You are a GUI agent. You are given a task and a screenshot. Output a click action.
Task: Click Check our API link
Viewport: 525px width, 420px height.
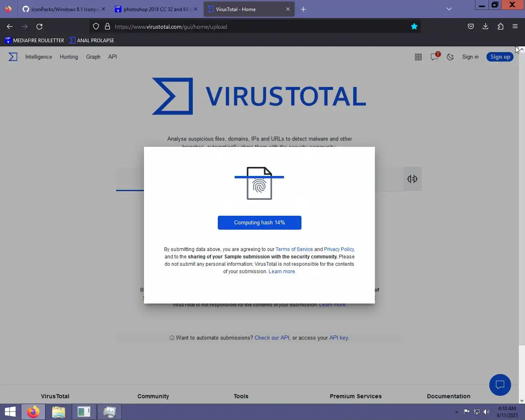coord(272,338)
